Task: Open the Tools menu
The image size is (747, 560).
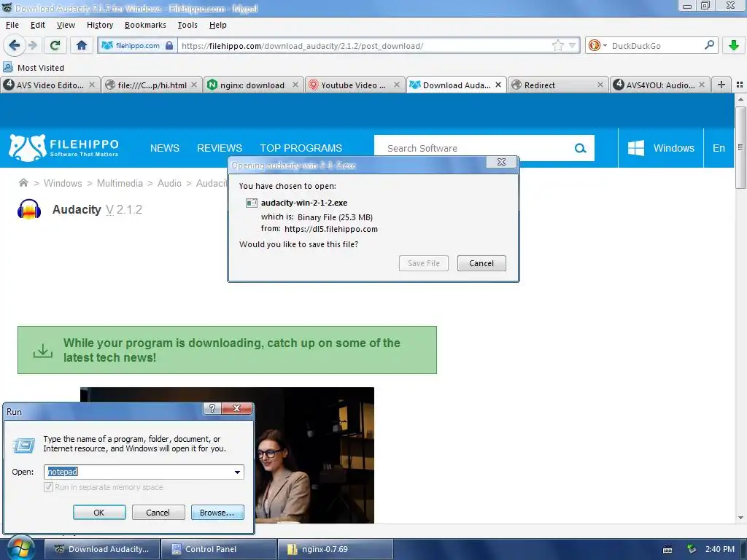Action: [x=187, y=25]
